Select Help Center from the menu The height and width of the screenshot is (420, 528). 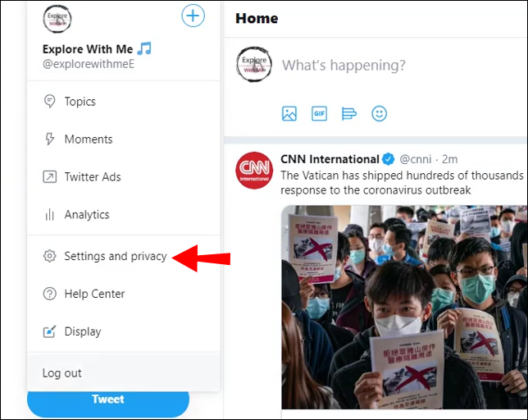(x=94, y=294)
